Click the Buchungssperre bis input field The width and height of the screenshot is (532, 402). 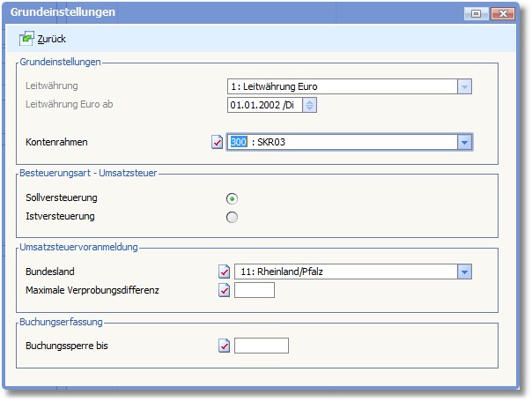pos(262,346)
